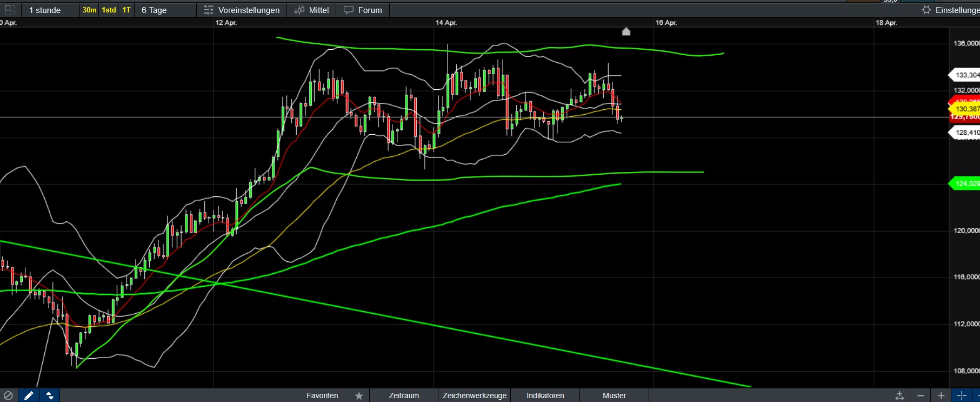
Task: Select the 1std interval shortcut
Action: (x=109, y=10)
